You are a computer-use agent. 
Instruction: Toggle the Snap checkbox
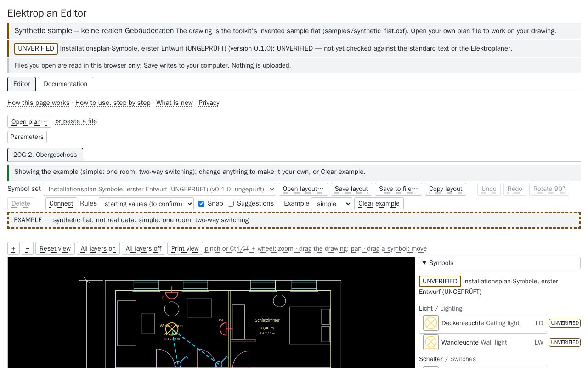(201, 203)
